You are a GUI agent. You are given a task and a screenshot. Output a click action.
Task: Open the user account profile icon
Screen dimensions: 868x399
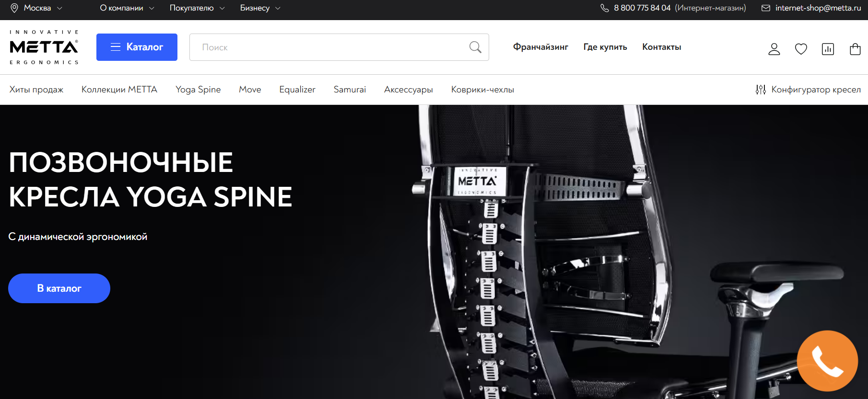click(774, 49)
